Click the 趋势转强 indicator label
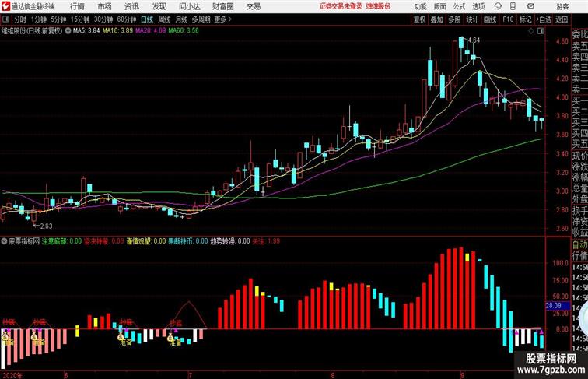Image resolution: width=588 pixels, height=379 pixels. click(x=222, y=241)
